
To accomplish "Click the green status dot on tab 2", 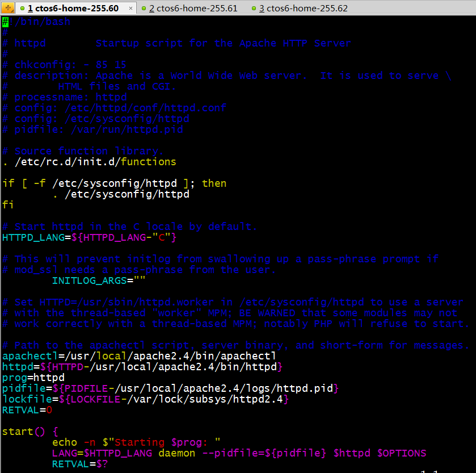I will point(144,8).
